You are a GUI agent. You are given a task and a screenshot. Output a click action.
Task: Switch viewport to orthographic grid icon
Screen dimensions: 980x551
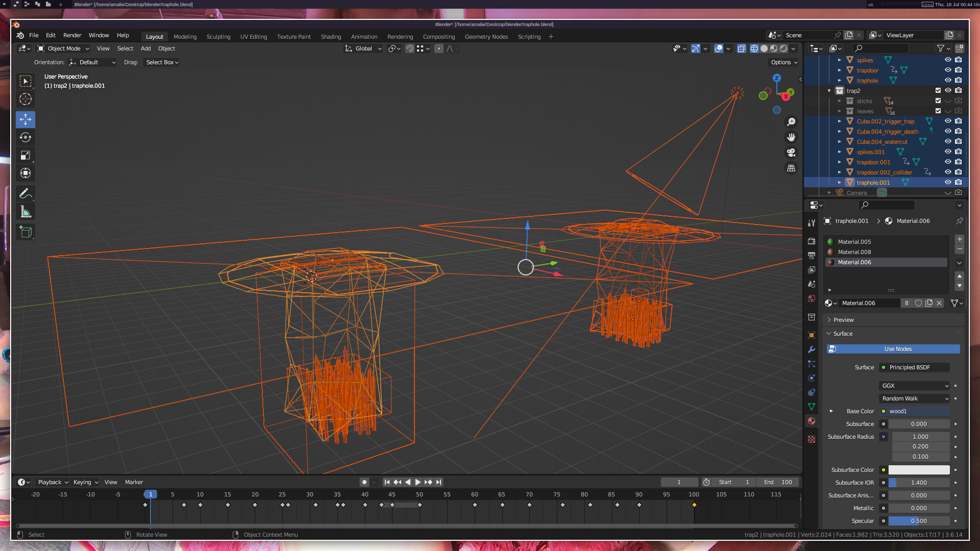791,168
